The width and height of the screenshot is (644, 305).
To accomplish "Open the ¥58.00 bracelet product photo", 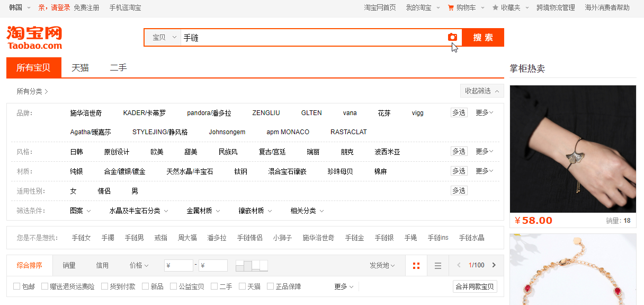I will pyautogui.click(x=573, y=149).
